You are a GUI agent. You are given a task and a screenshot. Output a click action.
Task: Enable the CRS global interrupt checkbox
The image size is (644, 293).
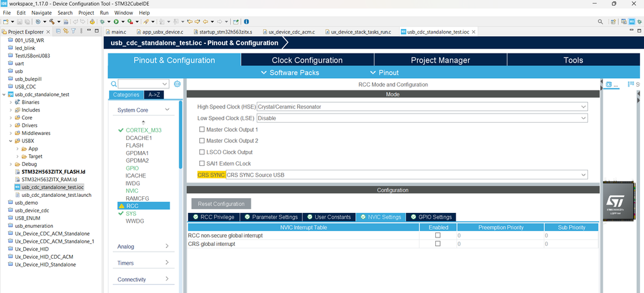pos(438,243)
